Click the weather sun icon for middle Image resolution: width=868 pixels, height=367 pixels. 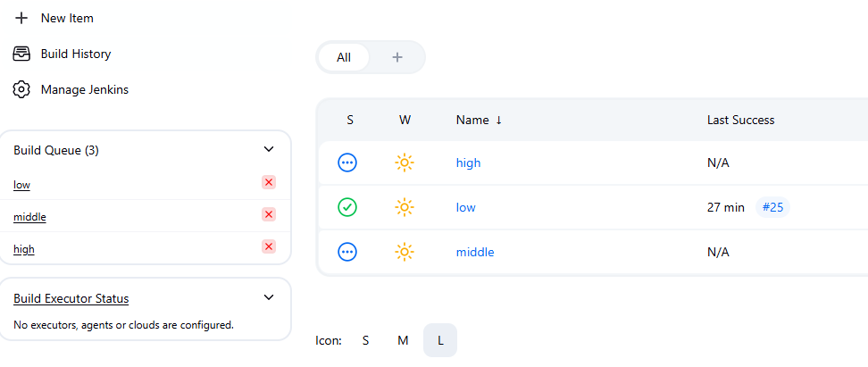point(405,252)
